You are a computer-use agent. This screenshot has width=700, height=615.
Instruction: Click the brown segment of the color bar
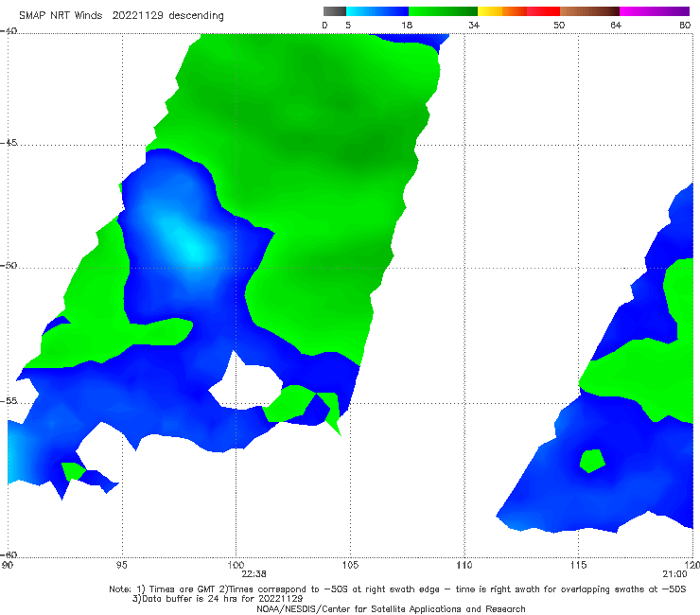tap(589, 11)
